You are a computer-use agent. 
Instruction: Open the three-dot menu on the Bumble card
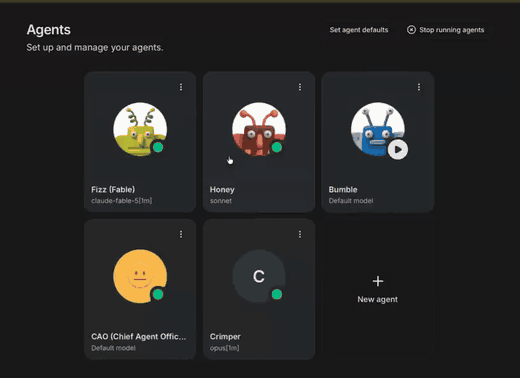tap(419, 87)
